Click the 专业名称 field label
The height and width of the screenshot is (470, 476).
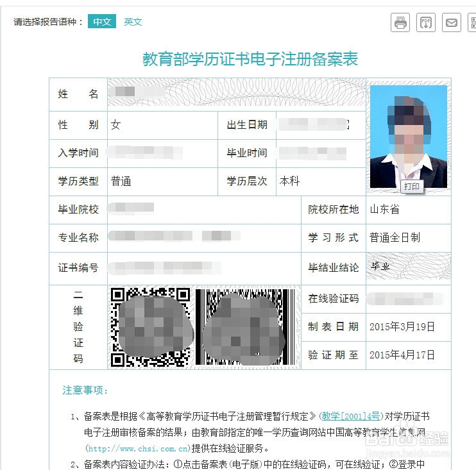click(x=78, y=237)
